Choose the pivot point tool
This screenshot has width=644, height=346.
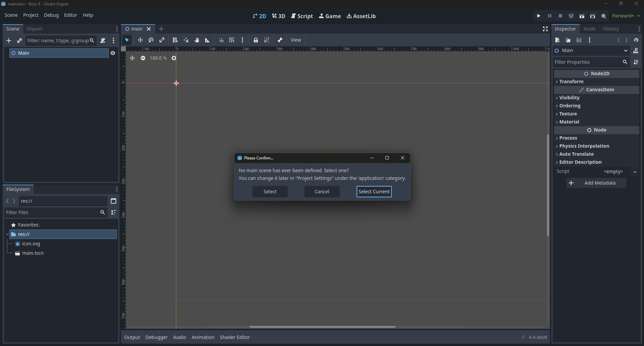coord(186,40)
